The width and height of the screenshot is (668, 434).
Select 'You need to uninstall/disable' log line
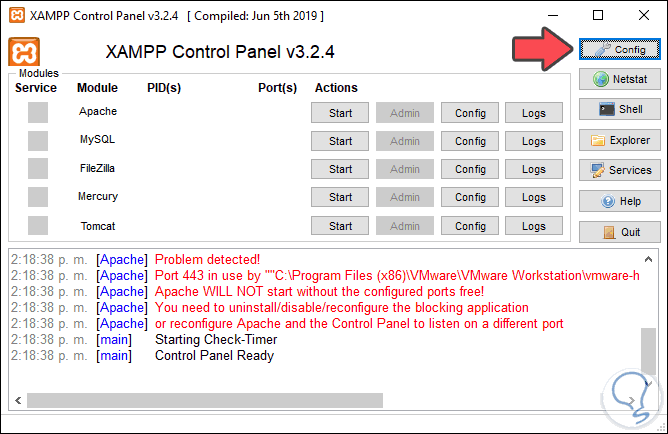[342, 308]
